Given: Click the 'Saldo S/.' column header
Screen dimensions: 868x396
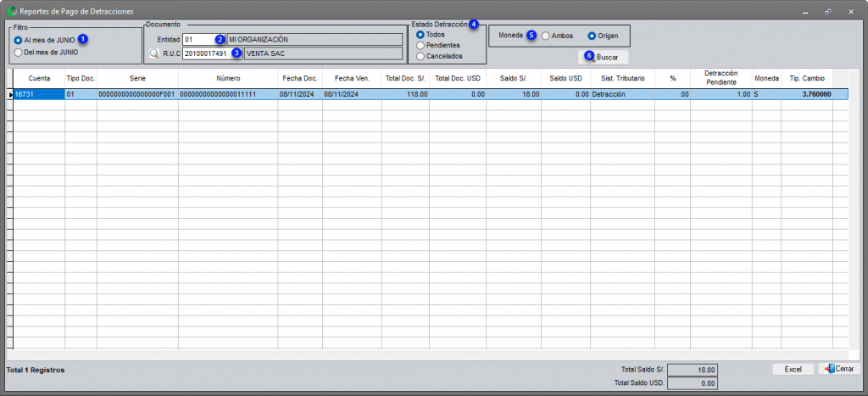Looking at the screenshot, I should pyautogui.click(x=514, y=79).
